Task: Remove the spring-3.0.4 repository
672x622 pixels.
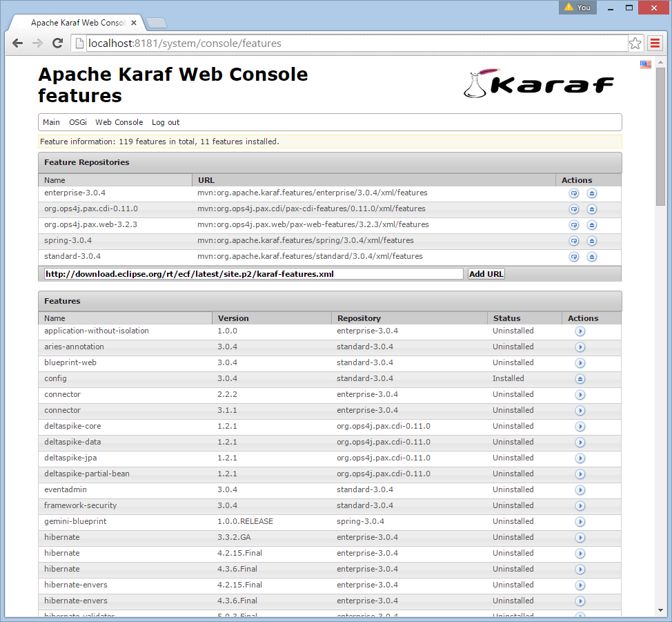Action: point(592,241)
